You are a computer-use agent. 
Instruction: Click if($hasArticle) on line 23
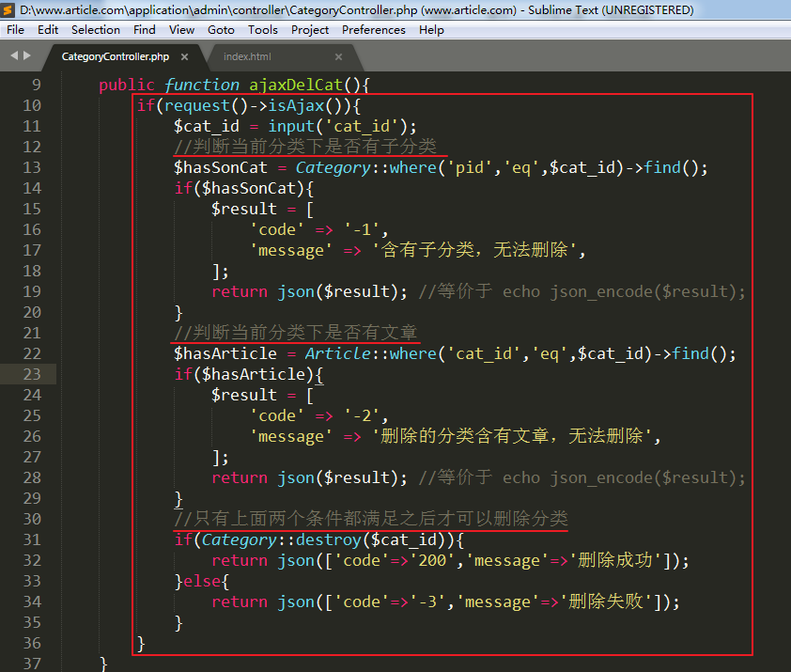click(x=249, y=375)
